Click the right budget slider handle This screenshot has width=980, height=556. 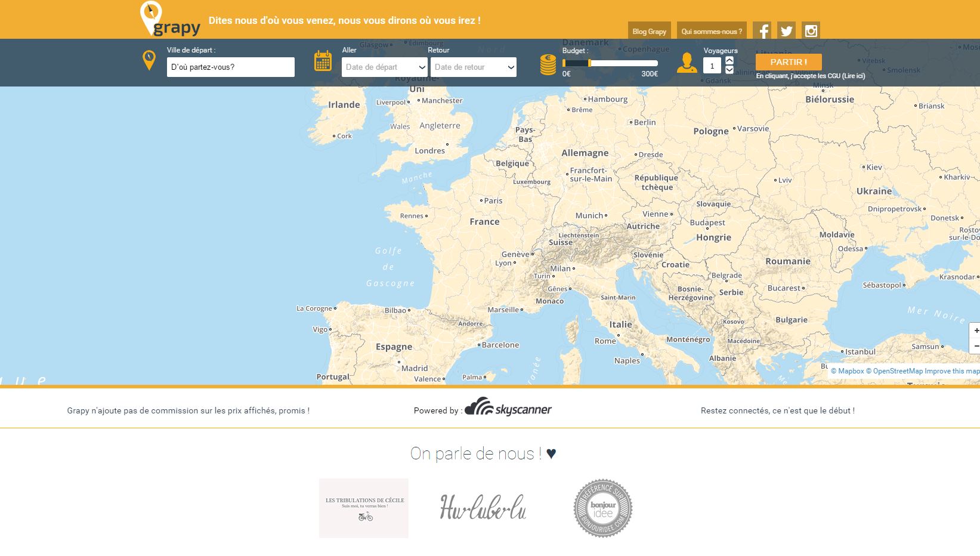tap(589, 63)
